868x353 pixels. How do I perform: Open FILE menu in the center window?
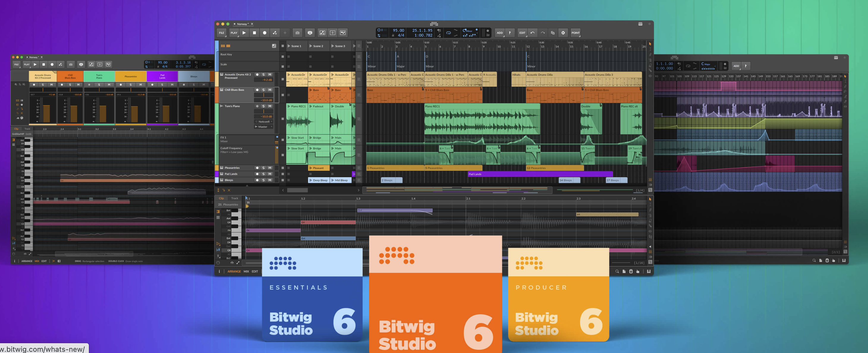pos(221,33)
